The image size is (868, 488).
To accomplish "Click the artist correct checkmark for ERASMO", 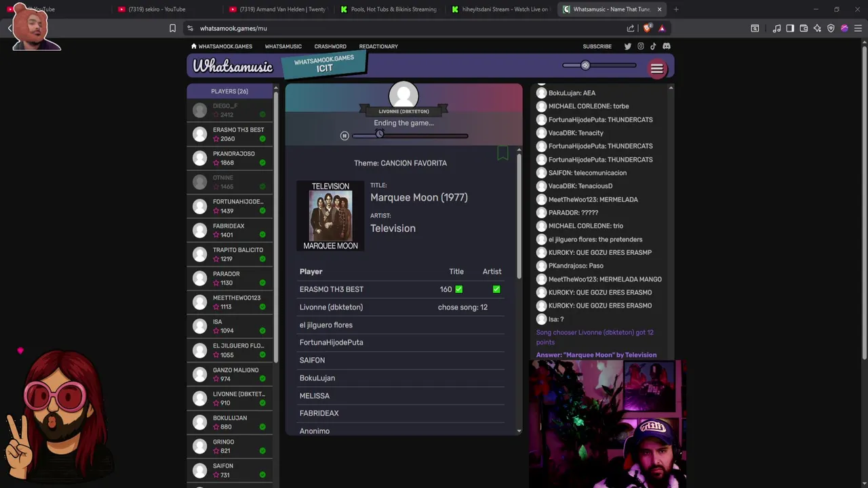I will (x=496, y=289).
